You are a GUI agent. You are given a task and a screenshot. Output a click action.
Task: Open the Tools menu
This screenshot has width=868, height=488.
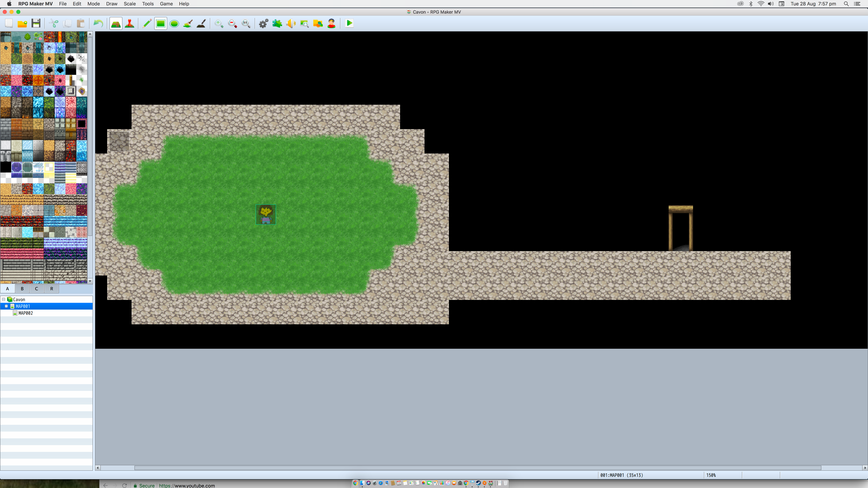tap(148, 4)
